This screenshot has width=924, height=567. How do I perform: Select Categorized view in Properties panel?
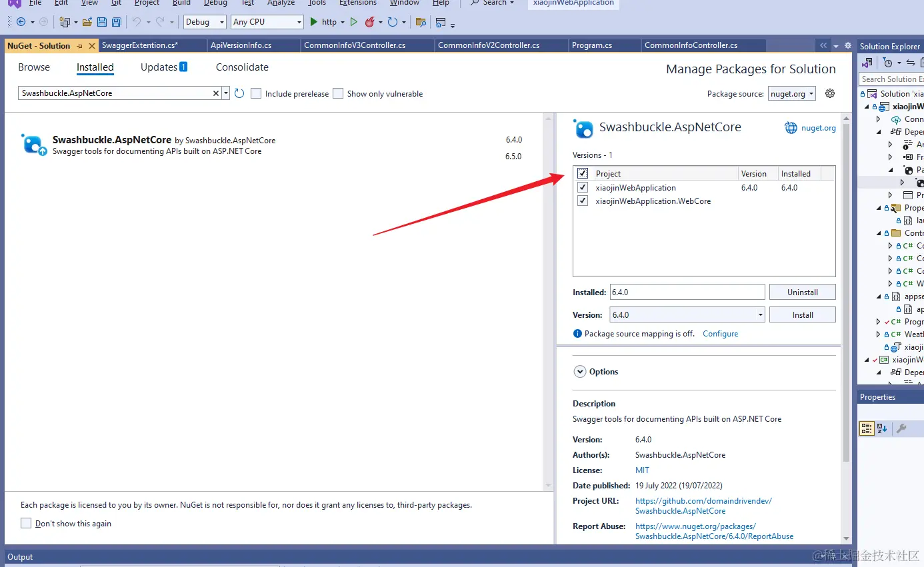tap(867, 428)
